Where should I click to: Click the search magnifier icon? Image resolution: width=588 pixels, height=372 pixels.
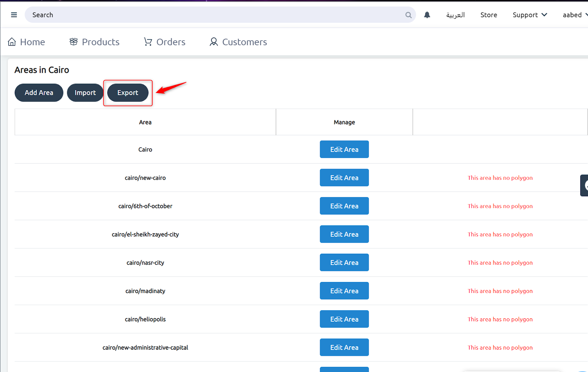[x=408, y=15]
